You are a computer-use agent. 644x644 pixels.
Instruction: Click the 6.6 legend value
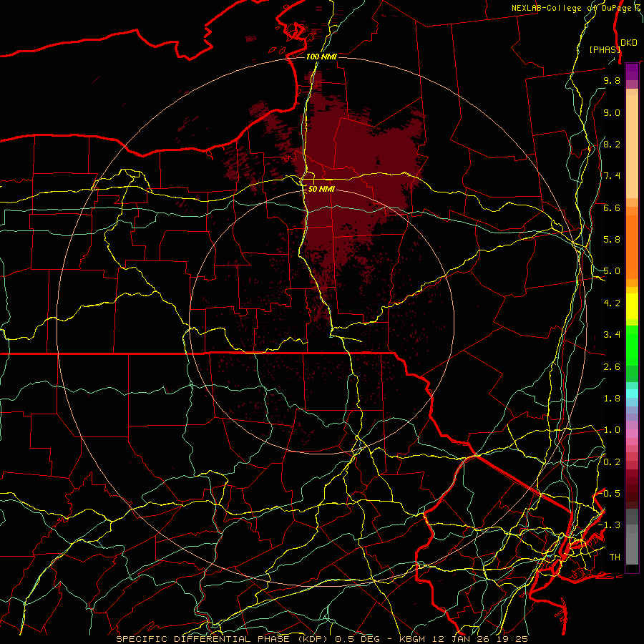click(x=612, y=208)
